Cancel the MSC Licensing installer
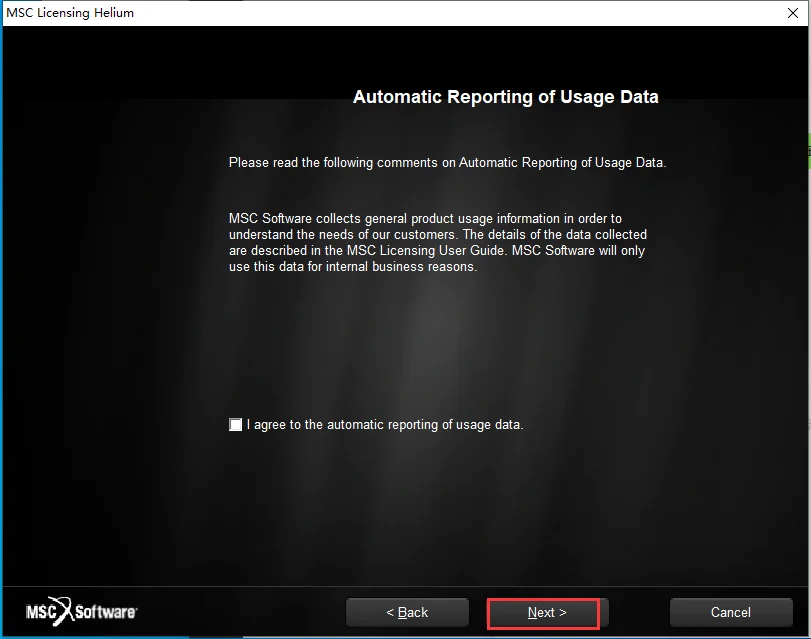Viewport: 811px width, 639px height. coord(730,613)
